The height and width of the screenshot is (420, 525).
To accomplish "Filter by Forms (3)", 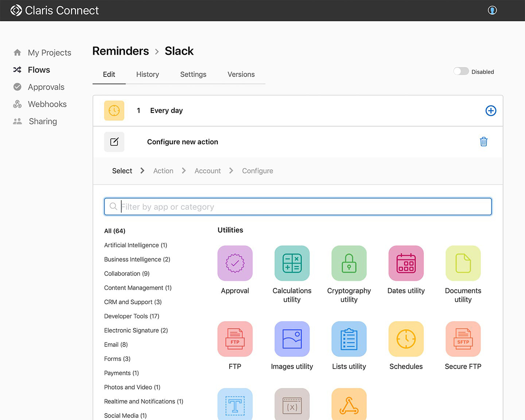I will pyautogui.click(x=117, y=359).
